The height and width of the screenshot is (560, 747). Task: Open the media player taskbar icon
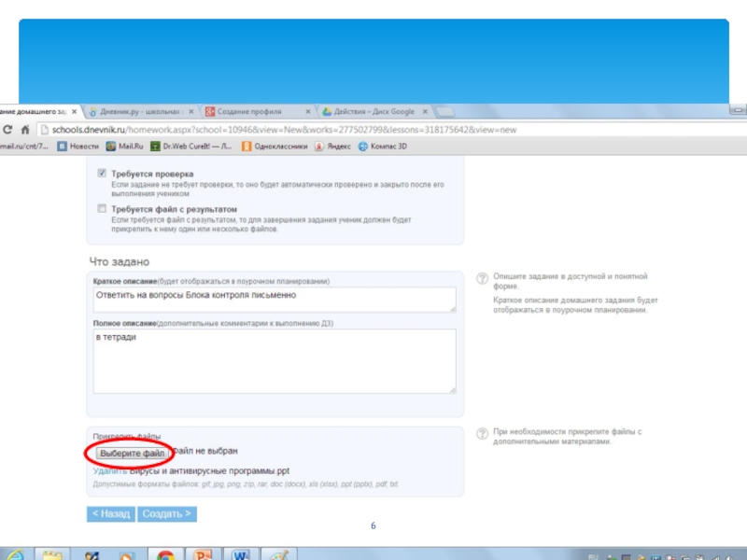[128, 555]
